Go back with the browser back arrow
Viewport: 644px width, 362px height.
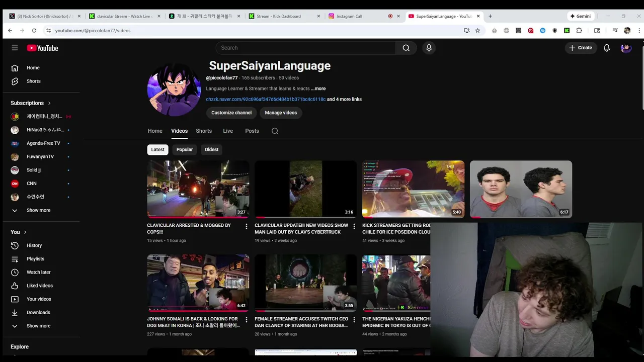click(x=10, y=30)
